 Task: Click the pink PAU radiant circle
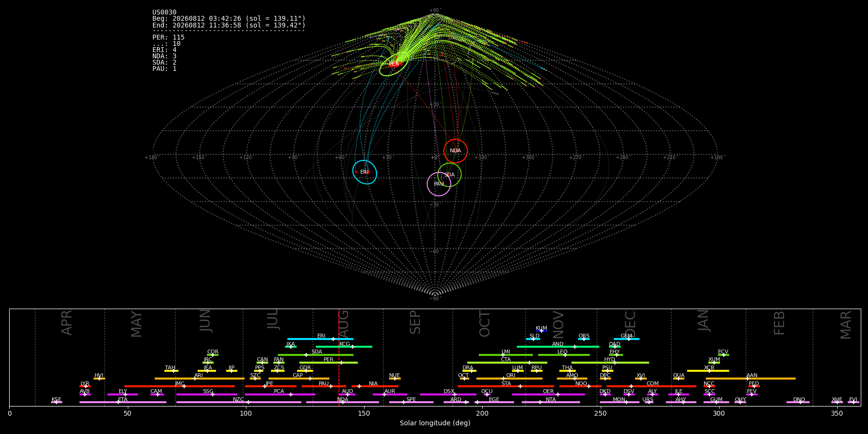coord(439,184)
